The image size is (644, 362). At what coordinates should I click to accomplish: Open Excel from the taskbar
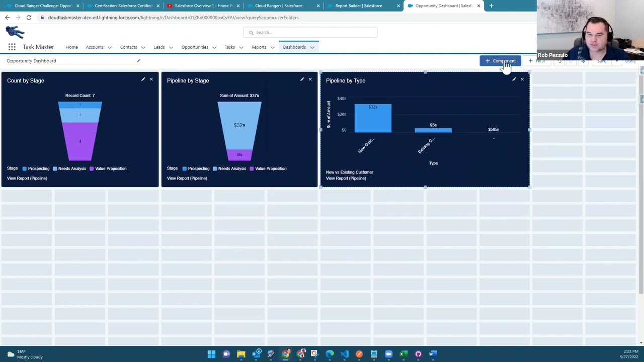(x=403, y=354)
